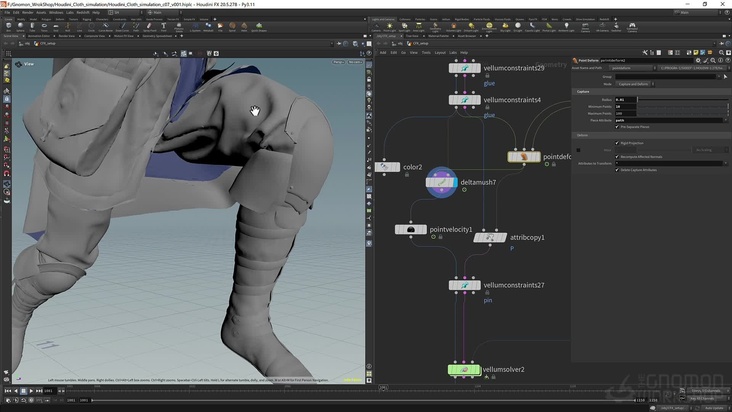
Task: Click the attribcopy1 node icon
Action: click(489, 237)
